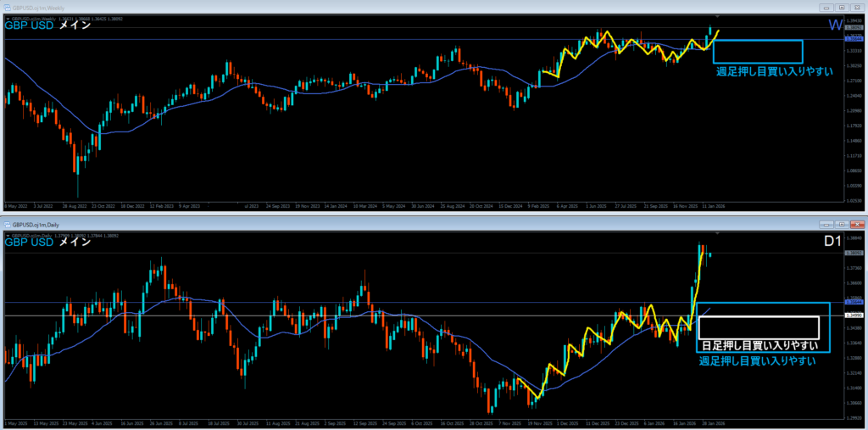This screenshot has width=868, height=430.
Task: Select the GBPUSD Daily window title bar
Action: click(339, 223)
